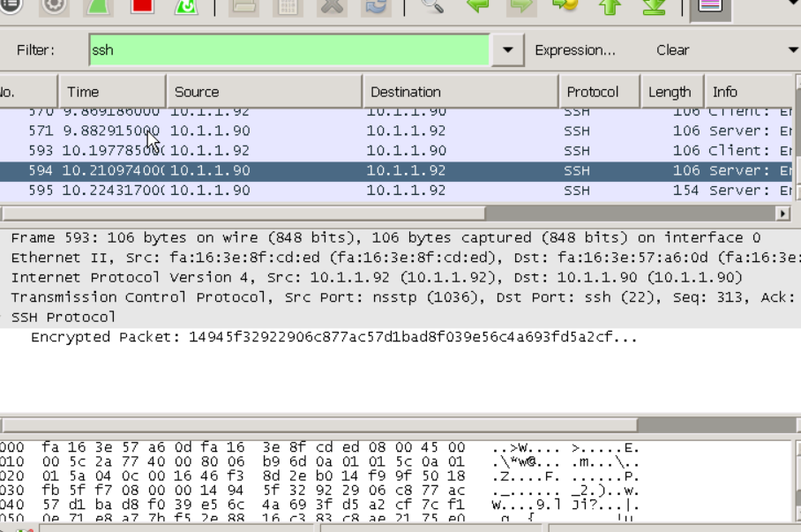Clear the display filter
Image resolution: width=801 pixels, height=532 pixels.
pyautogui.click(x=672, y=50)
